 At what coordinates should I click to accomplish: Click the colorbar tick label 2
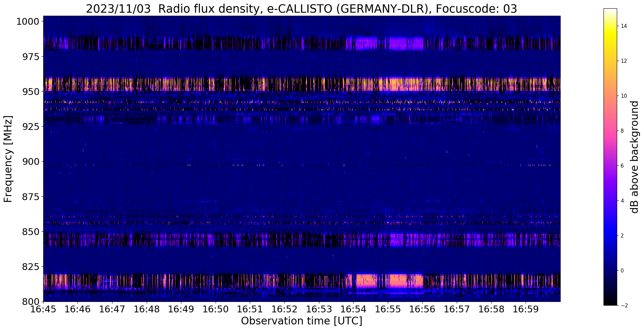[622, 236]
